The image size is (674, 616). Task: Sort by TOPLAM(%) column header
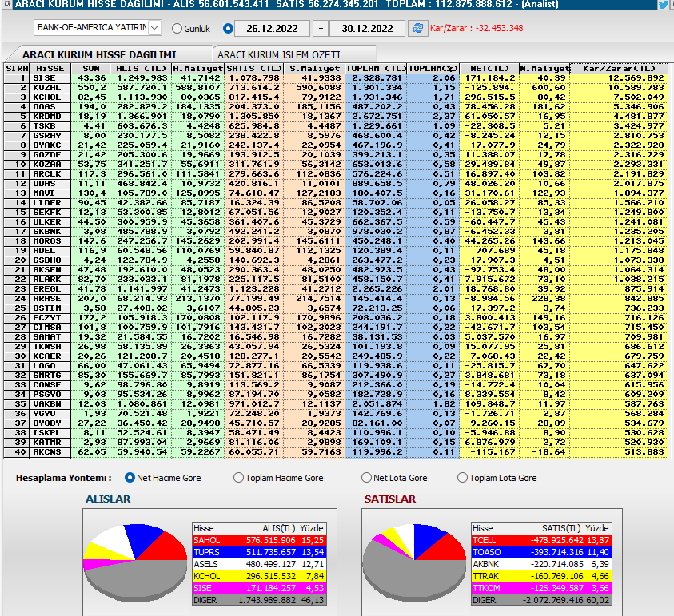pos(433,68)
